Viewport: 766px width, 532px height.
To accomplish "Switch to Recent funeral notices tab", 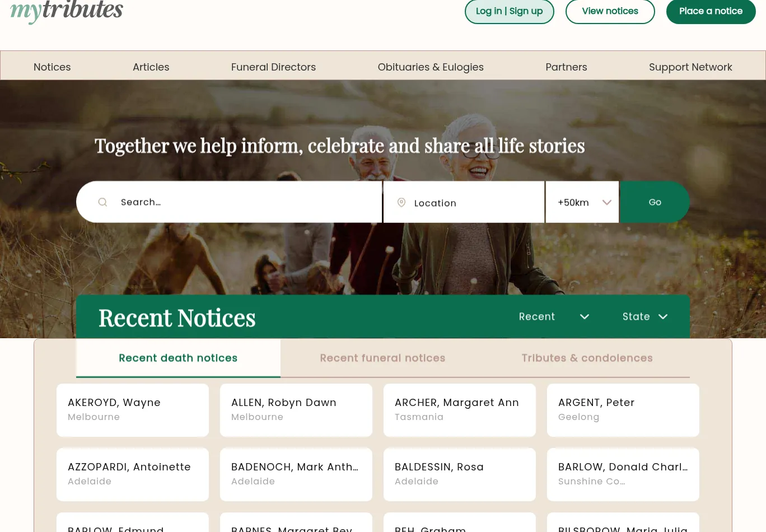I will coord(382,358).
